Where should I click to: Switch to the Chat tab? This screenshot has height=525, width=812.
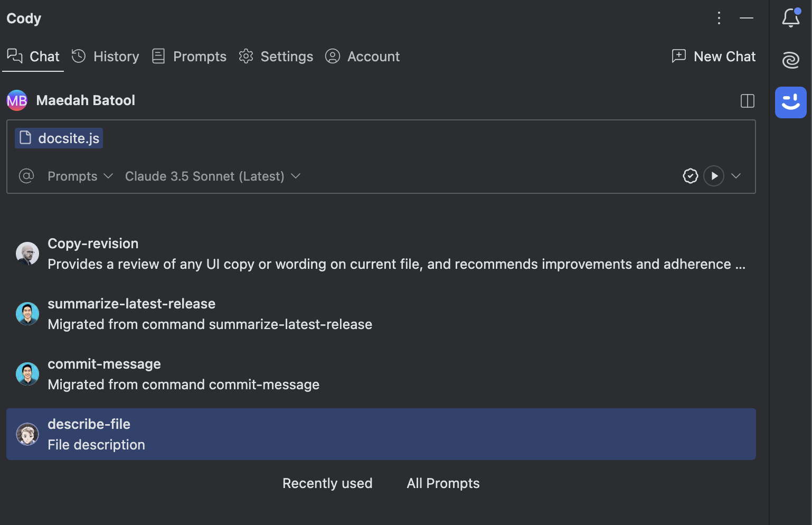point(33,57)
